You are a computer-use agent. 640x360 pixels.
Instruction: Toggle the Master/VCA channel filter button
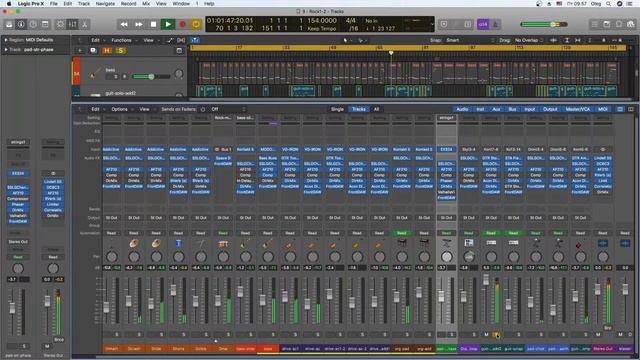(578, 109)
